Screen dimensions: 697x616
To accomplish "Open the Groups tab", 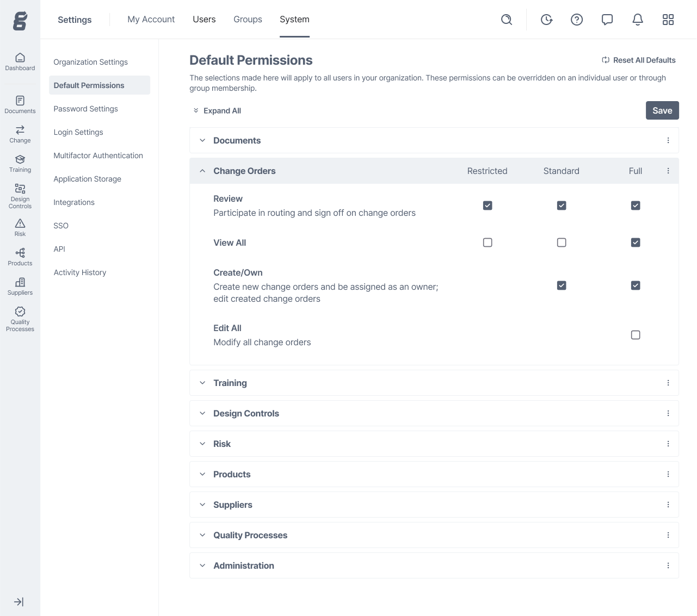I will click(248, 19).
